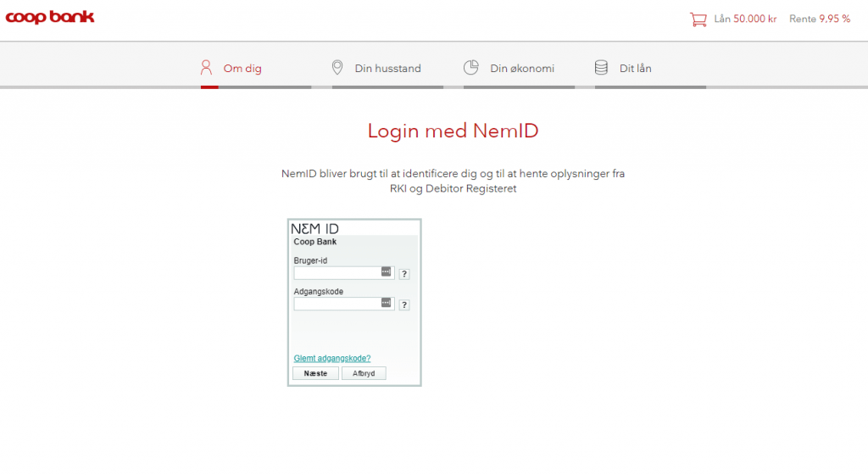Image resolution: width=868 pixels, height=475 pixels.
Task: Click the pie chart icon beside Din økonomi
Action: [471, 68]
